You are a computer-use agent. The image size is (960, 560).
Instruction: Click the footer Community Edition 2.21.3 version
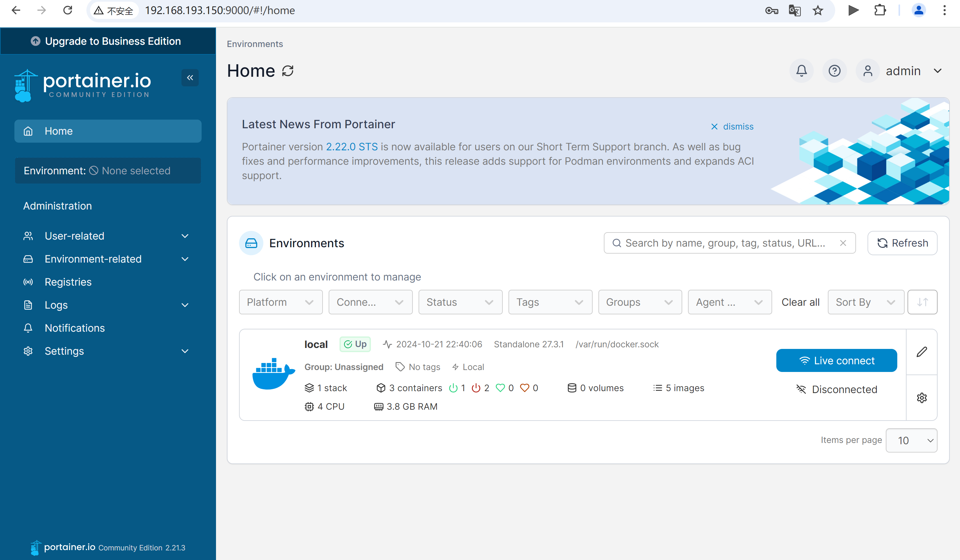142,548
